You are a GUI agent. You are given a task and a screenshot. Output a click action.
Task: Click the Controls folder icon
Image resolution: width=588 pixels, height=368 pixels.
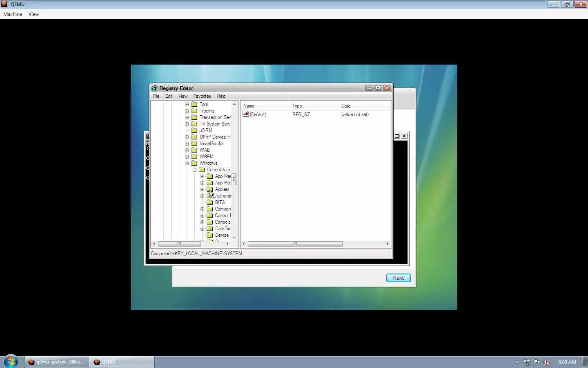tap(210, 222)
